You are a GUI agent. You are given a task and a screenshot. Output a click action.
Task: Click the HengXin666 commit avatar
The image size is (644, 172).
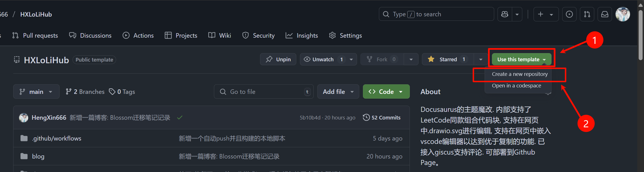(x=24, y=117)
